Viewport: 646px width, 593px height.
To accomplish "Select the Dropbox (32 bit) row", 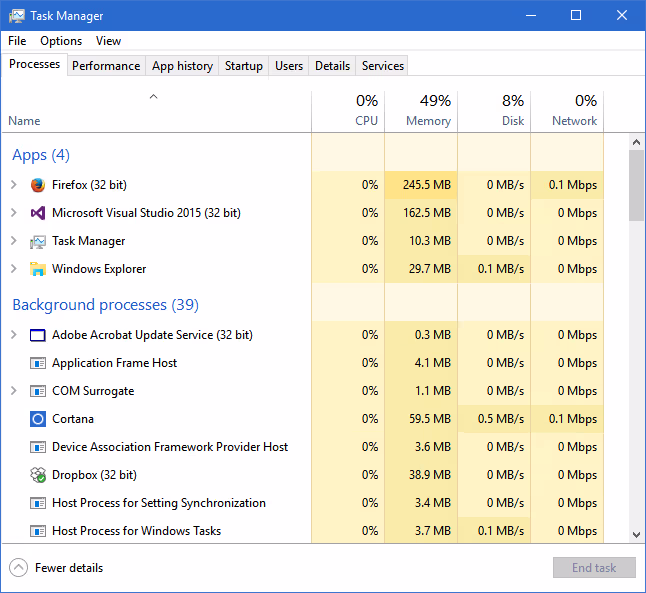I will 303,475.
